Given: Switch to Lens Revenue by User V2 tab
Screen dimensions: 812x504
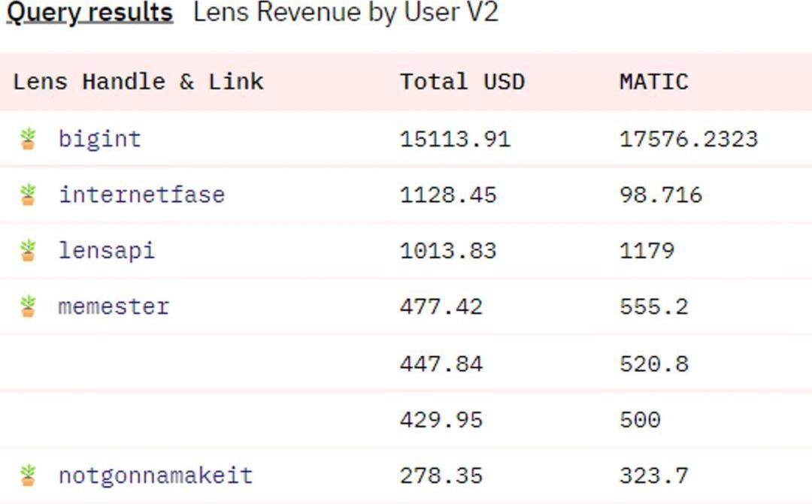Looking at the screenshot, I should [346, 13].
